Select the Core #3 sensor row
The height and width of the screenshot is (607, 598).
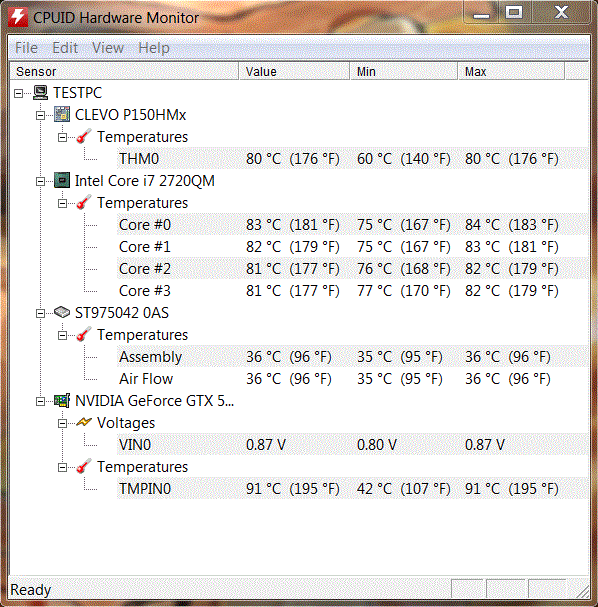point(352,291)
